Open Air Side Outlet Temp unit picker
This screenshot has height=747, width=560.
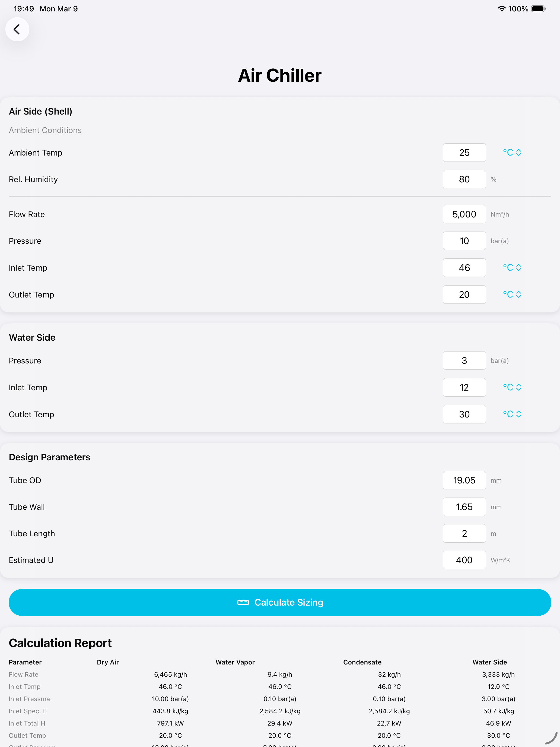[x=512, y=295]
